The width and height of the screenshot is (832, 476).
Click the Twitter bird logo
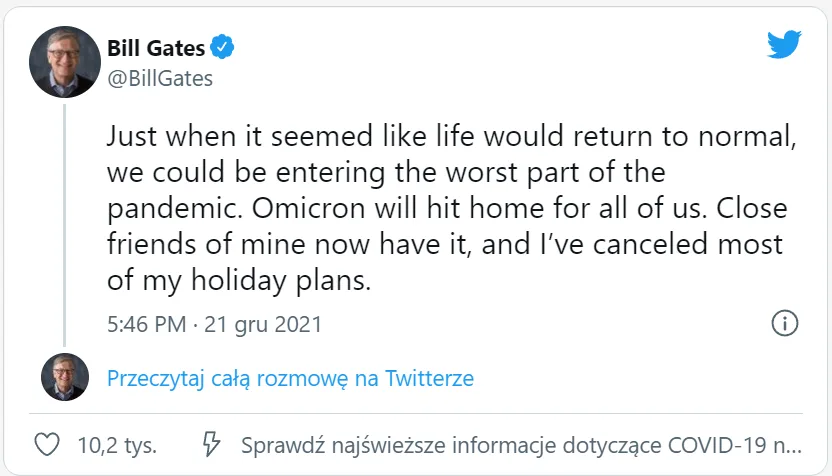point(784,45)
